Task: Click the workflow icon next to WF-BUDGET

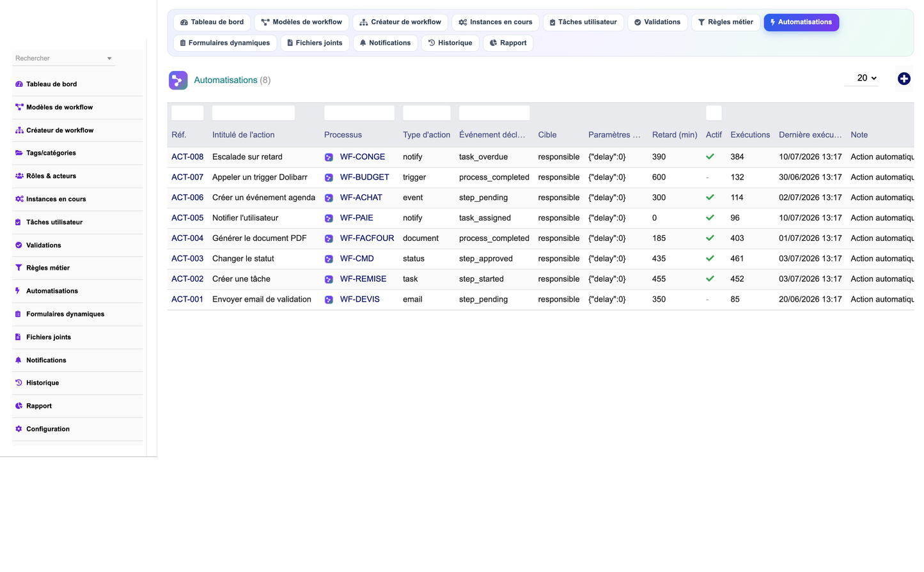Action: (x=329, y=178)
